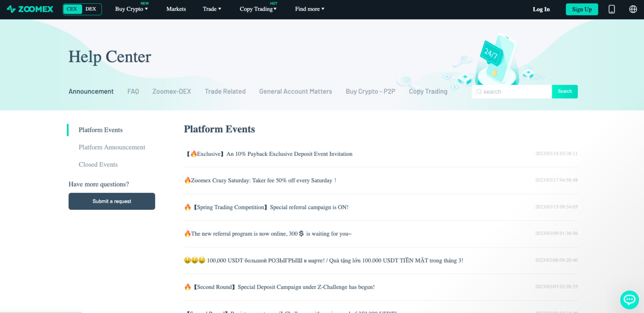Screen dimensions: 644x313
Task: Select Closed Events in sidebar
Action: point(98,164)
